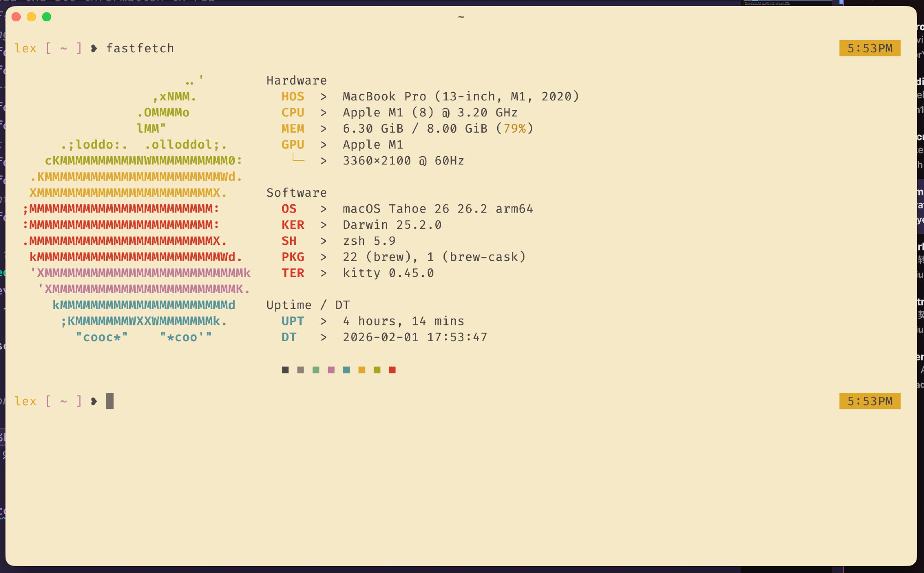This screenshot has width=924, height=573.
Task: Click the yellow minimize window button
Action: pyautogui.click(x=31, y=17)
